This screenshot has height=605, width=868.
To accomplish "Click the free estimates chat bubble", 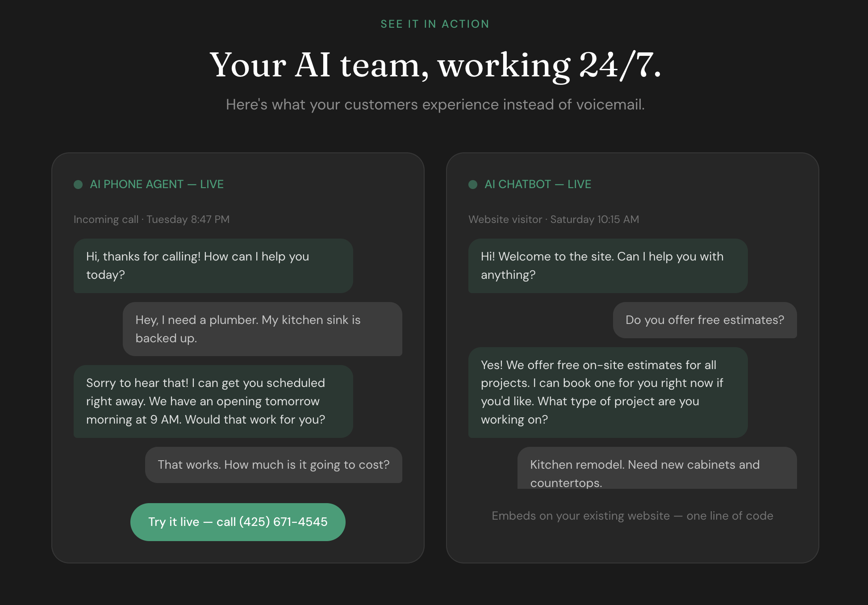I will [x=705, y=320].
